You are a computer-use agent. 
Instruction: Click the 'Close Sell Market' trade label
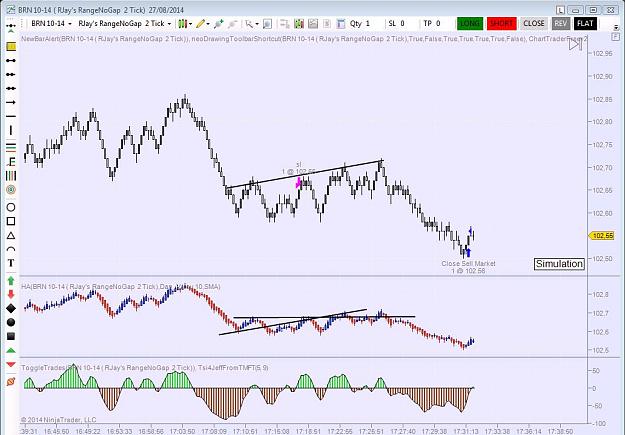(x=468, y=264)
